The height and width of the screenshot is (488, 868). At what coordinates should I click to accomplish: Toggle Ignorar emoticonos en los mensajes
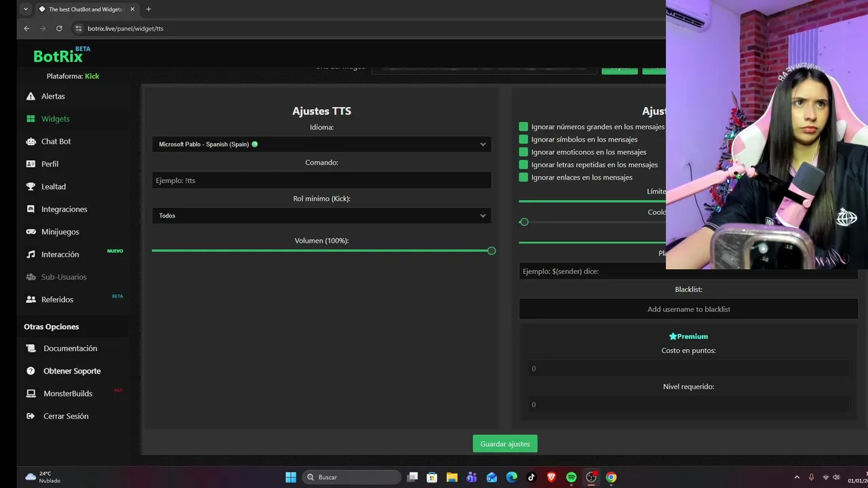(x=524, y=152)
